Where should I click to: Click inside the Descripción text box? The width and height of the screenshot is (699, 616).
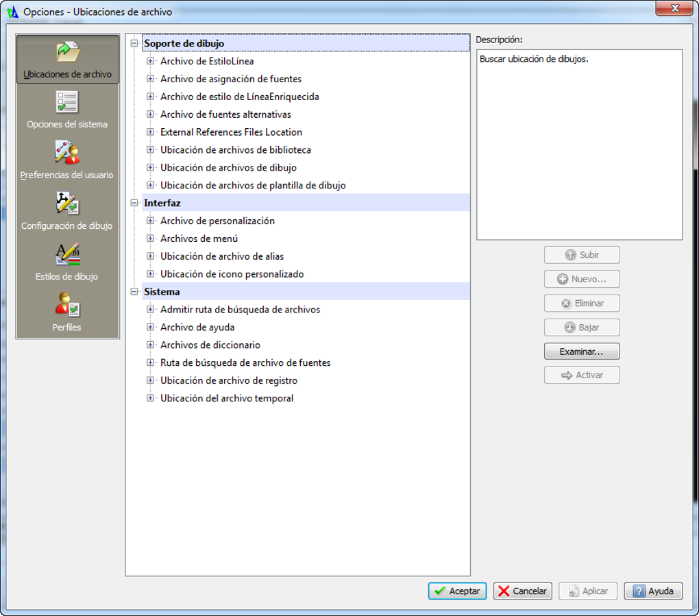click(x=580, y=145)
